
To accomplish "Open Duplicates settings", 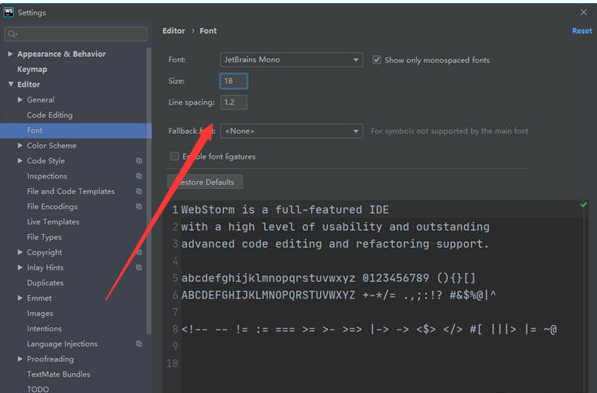I will 45,283.
